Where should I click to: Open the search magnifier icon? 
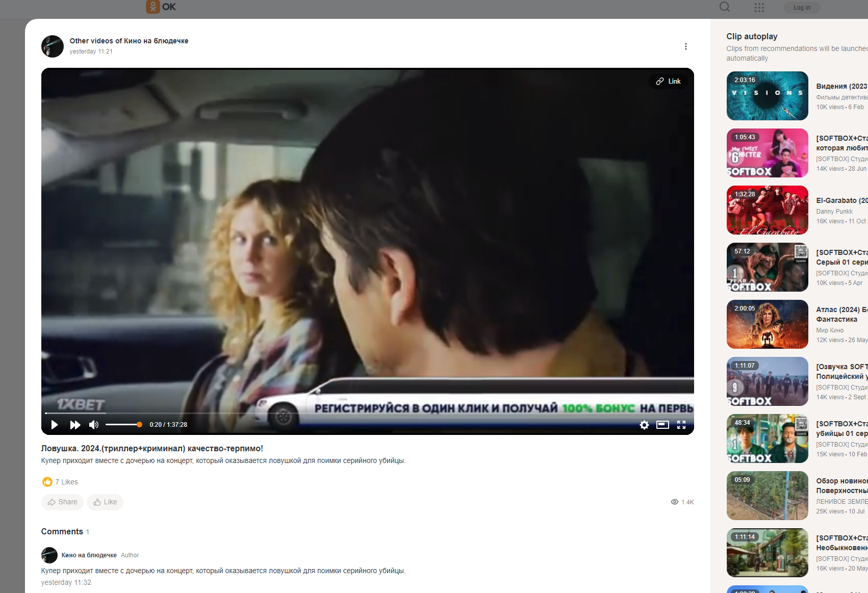tap(724, 7)
